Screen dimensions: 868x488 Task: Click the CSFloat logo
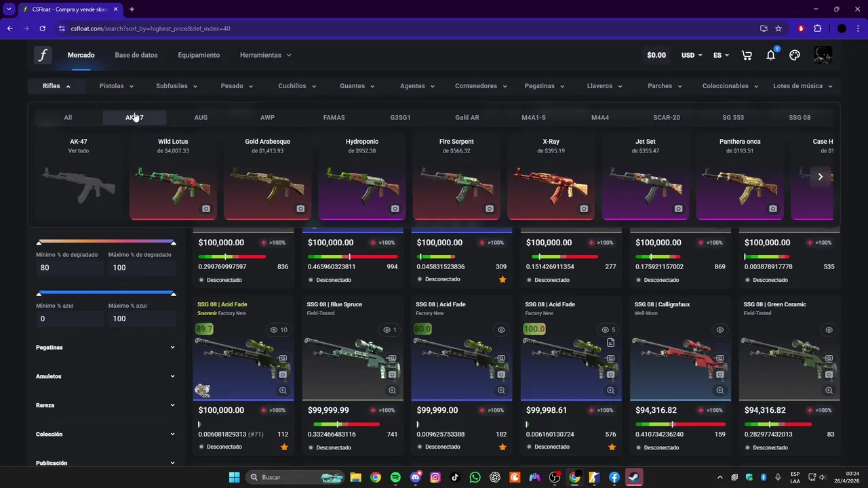43,56
